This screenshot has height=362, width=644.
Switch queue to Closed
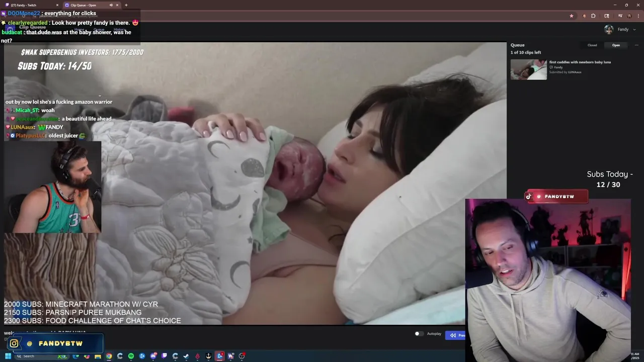click(x=592, y=45)
